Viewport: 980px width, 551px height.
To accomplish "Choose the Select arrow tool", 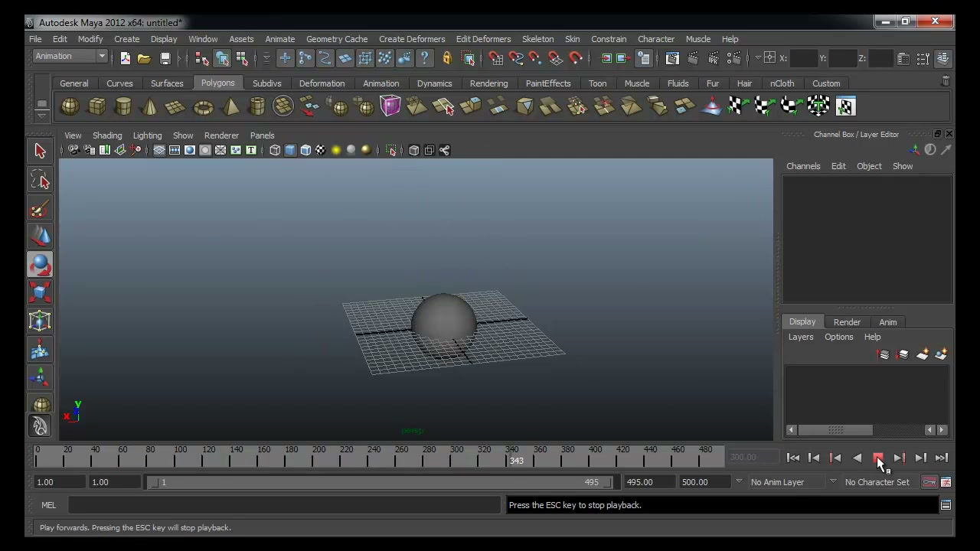I will [40, 152].
